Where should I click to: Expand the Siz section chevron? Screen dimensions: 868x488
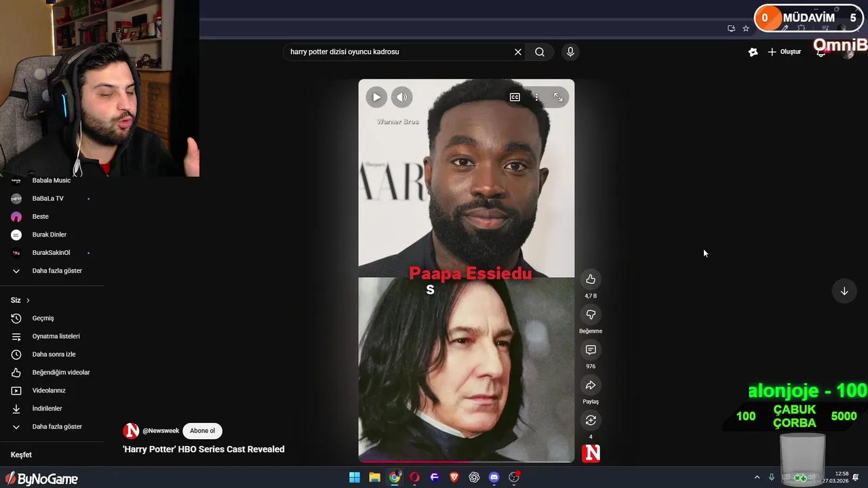point(28,300)
